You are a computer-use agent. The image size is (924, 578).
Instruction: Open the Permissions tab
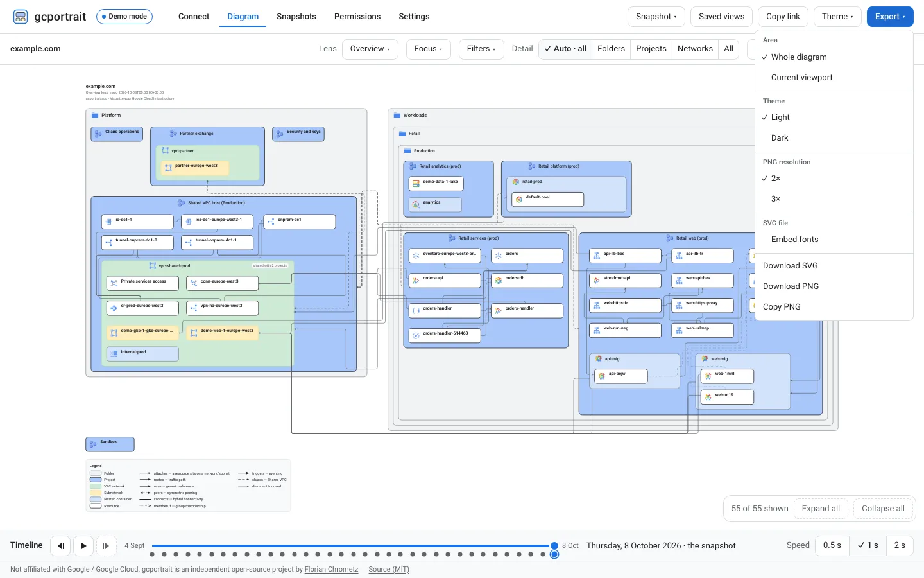coord(357,17)
